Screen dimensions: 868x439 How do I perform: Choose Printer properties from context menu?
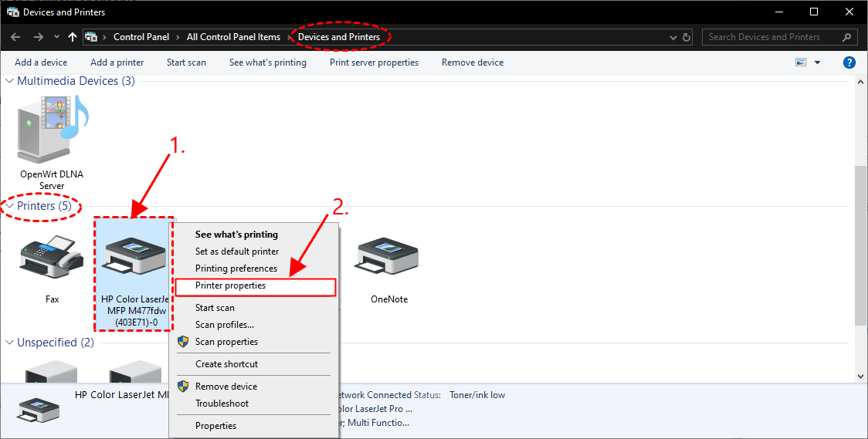[230, 286]
